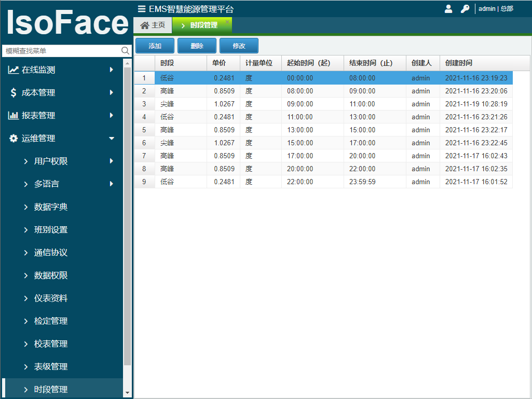Select row number 2 cell
The height and width of the screenshot is (399, 532).
point(144,91)
